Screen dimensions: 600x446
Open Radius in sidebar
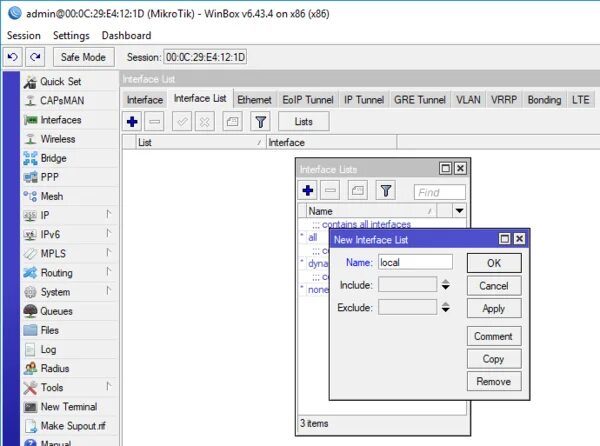click(70, 368)
